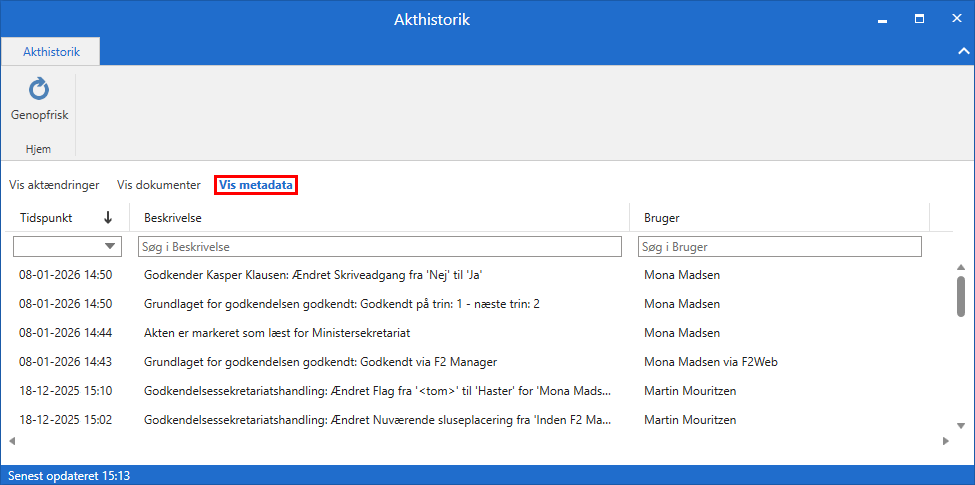Click the timestamp 08-01-2026 14:44

[x=66, y=333]
